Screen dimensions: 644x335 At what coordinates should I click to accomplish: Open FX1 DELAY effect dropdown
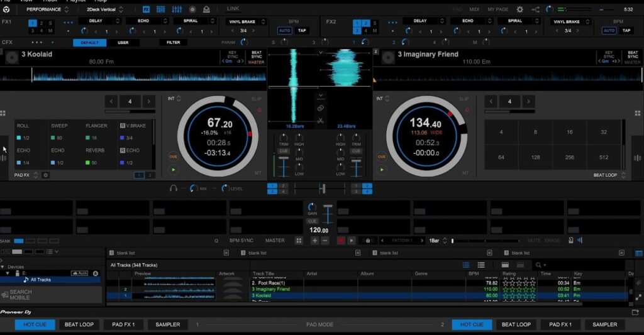[x=99, y=21]
